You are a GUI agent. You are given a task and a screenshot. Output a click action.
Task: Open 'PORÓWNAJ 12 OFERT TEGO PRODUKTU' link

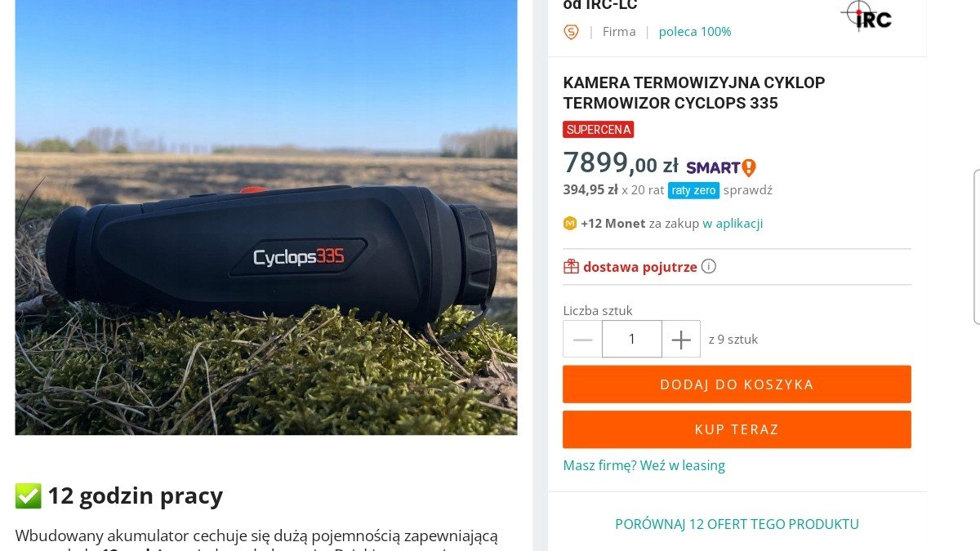[737, 524]
